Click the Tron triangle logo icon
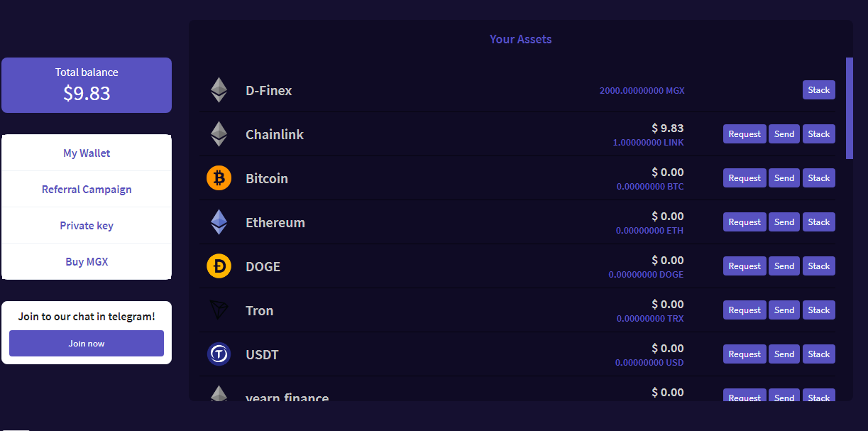Screen dimensions: 868x431 tap(219, 310)
